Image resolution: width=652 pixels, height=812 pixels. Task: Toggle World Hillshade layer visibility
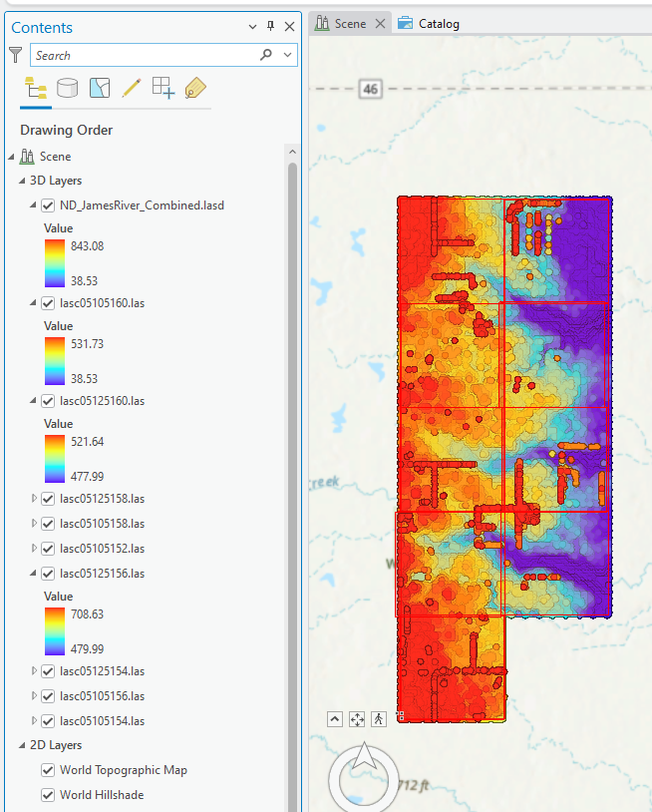[48, 795]
